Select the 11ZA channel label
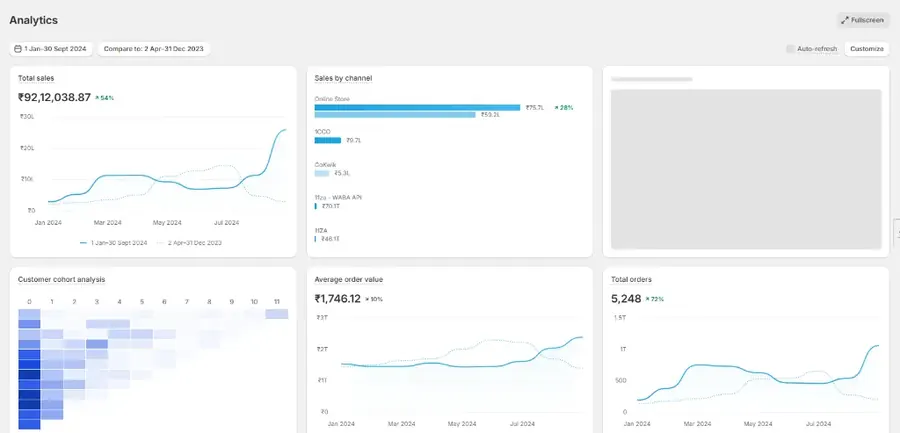 tap(321, 230)
